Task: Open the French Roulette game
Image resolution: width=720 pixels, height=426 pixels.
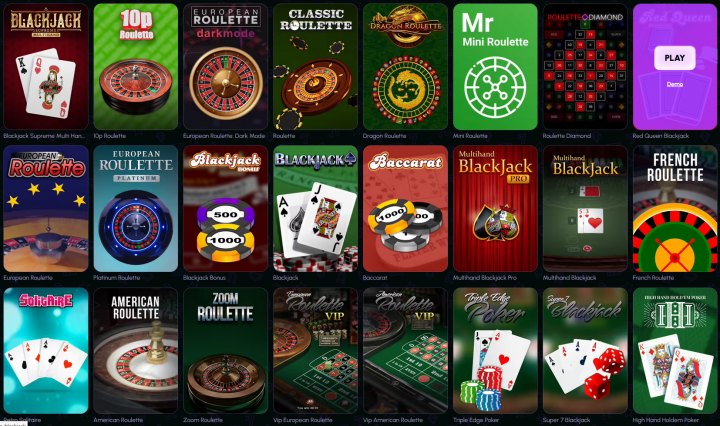Action: coord(675,208)
